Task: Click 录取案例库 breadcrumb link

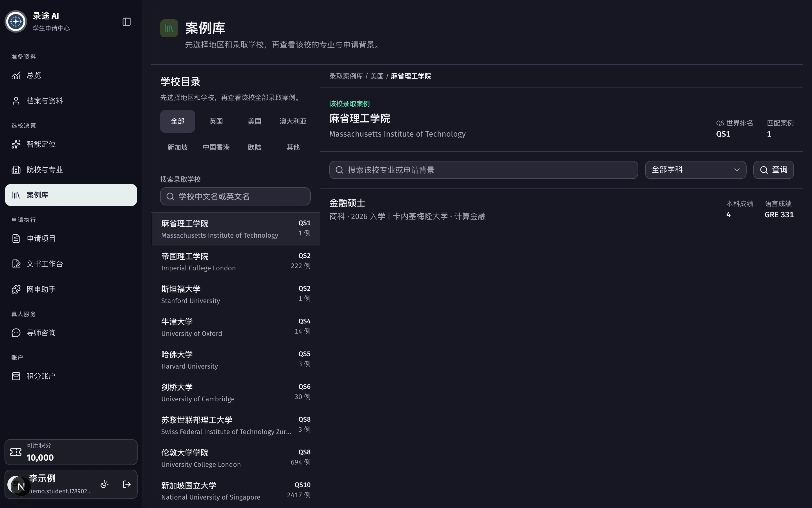Action: tap(346, 76)
